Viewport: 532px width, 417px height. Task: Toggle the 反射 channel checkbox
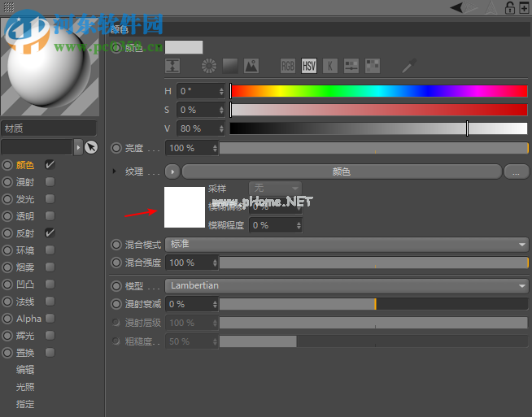click(50, 233)
